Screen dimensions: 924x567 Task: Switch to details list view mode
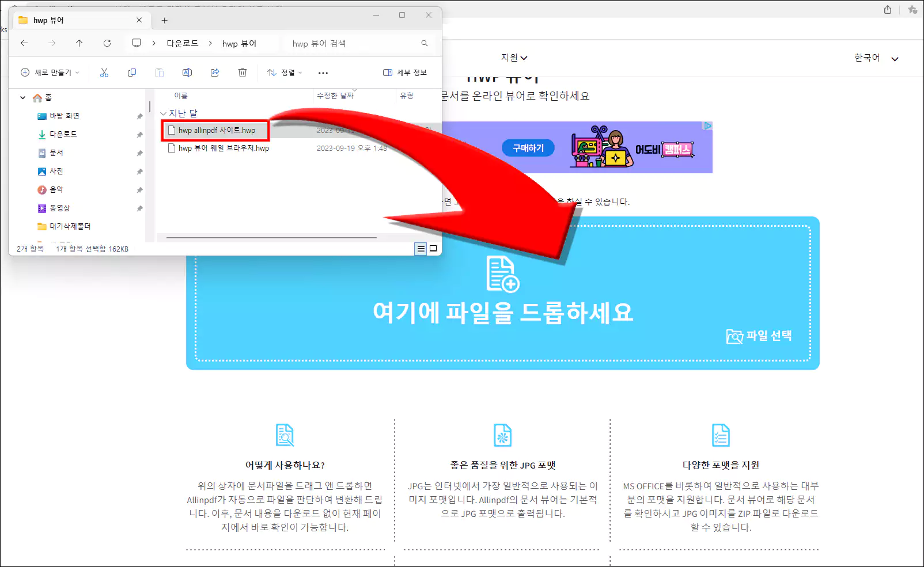coord(421,249)
